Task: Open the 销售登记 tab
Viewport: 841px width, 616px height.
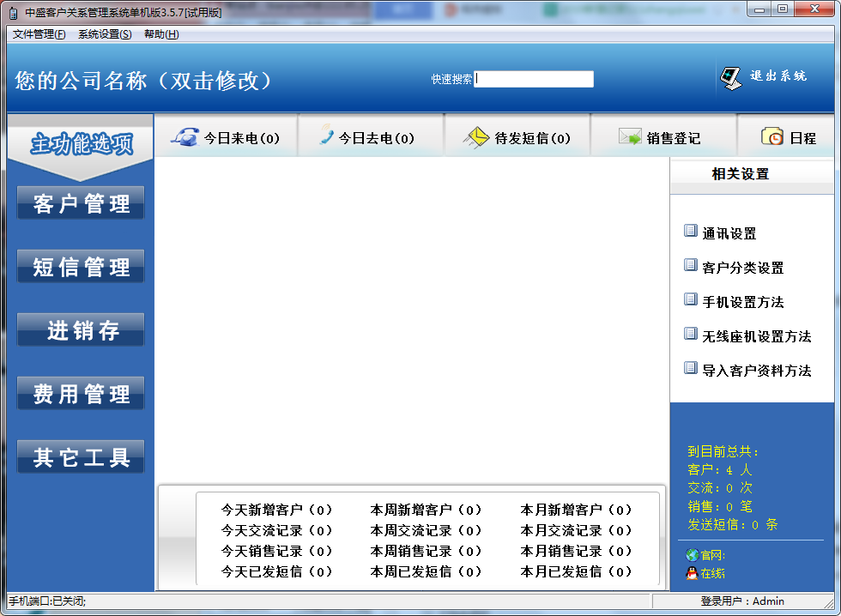Action: [x=663, y=136]
